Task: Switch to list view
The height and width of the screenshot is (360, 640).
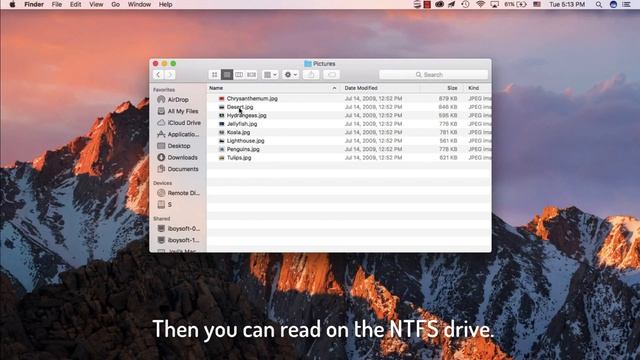Action: pos(227,75)
